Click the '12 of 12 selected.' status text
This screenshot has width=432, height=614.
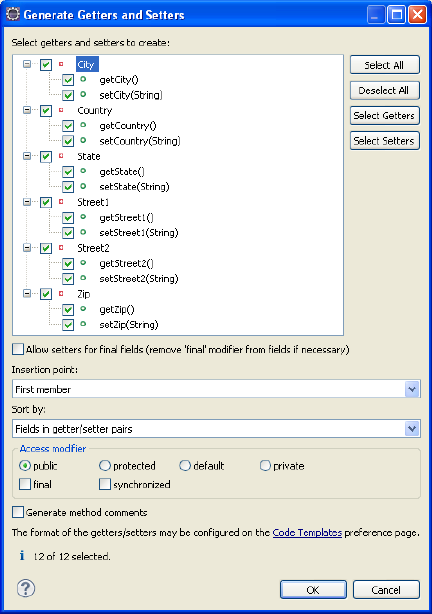tap(72, 556)
